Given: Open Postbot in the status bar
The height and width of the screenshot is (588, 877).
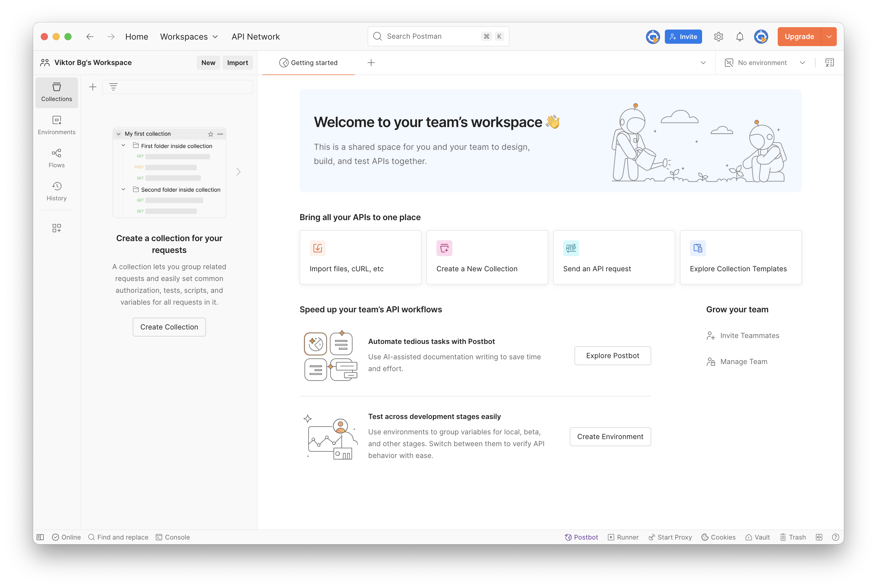Looking at the screenshot, I should coord(581,537).
